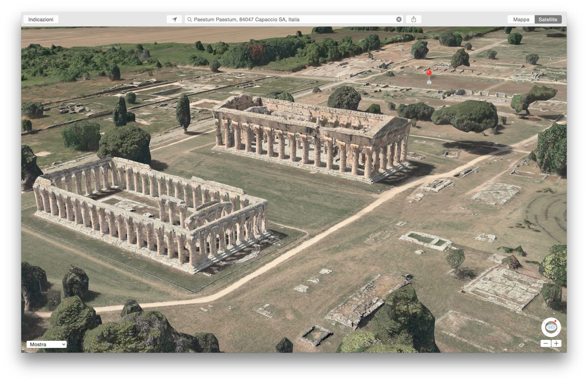Click the tall cypress tree between temples
Image resolution: width=588 pixels, height=383 pixels.
pyautogui.click(x=183, y=113)
